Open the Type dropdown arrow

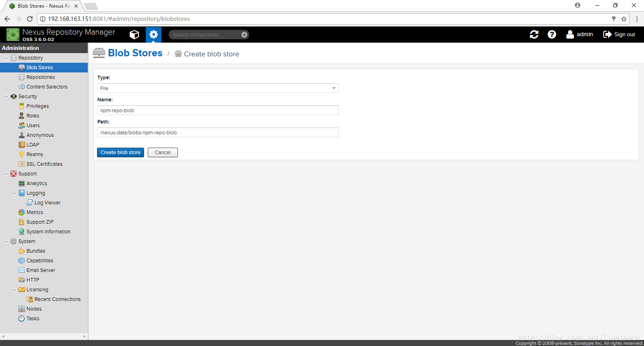[334, 88]
